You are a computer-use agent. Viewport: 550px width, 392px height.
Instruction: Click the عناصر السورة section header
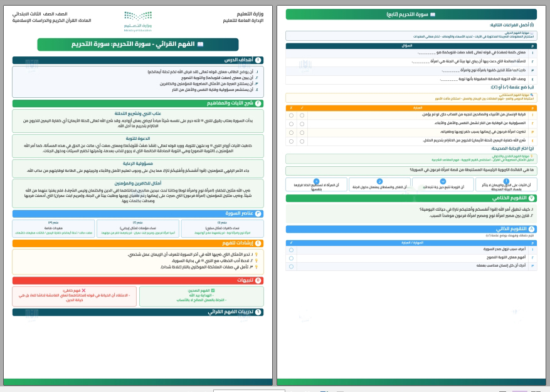click(138, 213)
